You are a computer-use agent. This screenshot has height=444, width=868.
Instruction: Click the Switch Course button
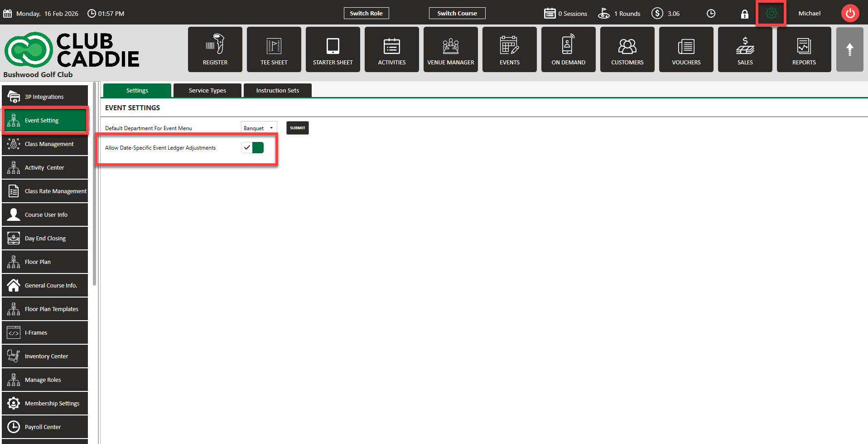[x=457, y=14]
